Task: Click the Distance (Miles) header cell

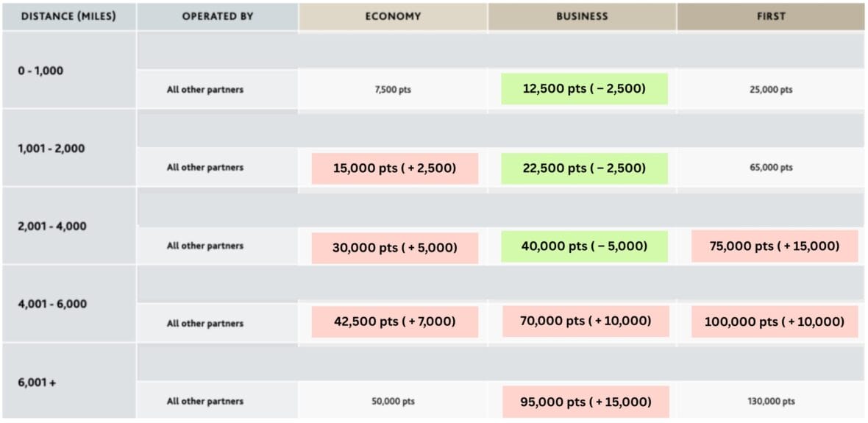Action: (x=68, y=16)
